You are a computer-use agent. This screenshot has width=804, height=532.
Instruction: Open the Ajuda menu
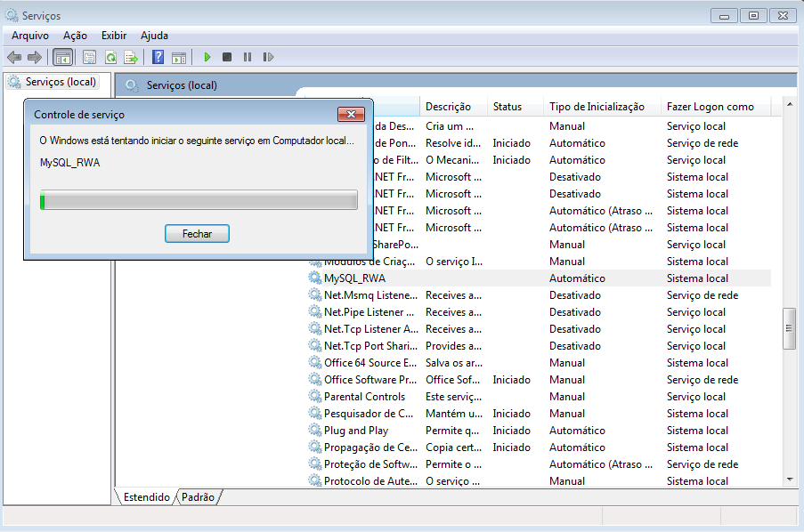tap(154, 36)
